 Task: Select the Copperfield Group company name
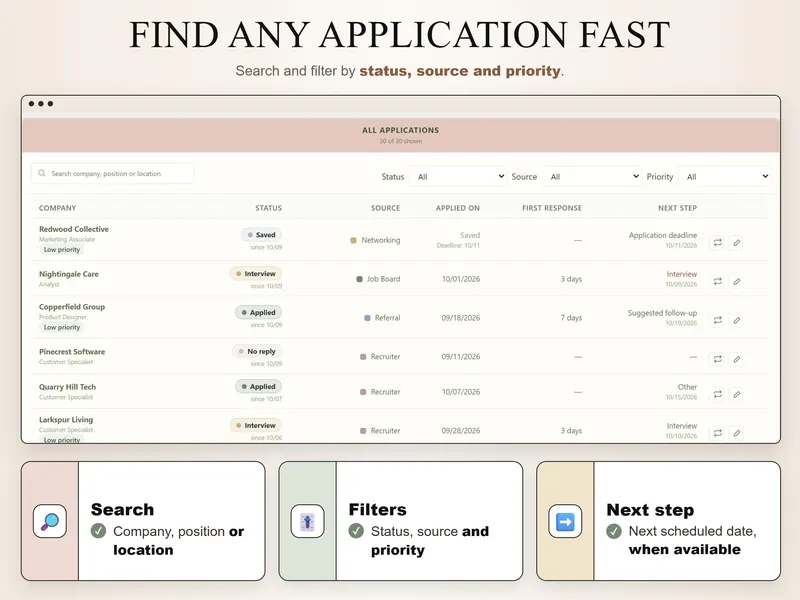pyautogui.click(x=72, y=307)
